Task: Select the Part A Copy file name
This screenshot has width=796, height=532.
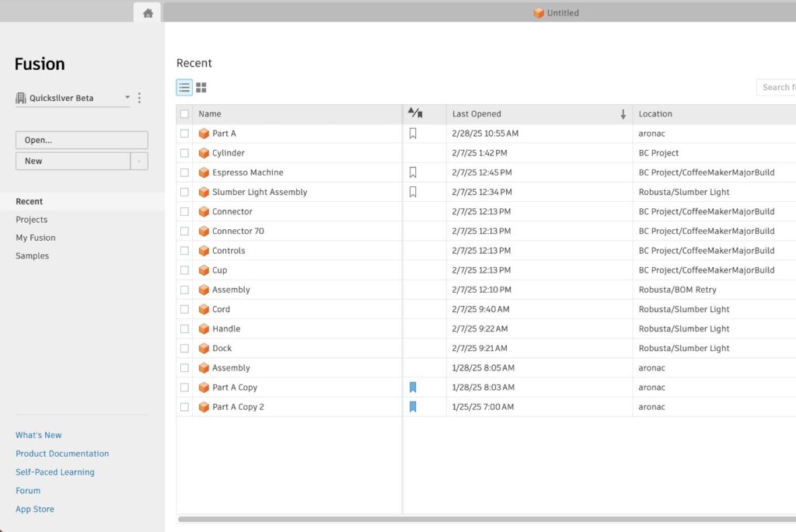Action: 235,388
